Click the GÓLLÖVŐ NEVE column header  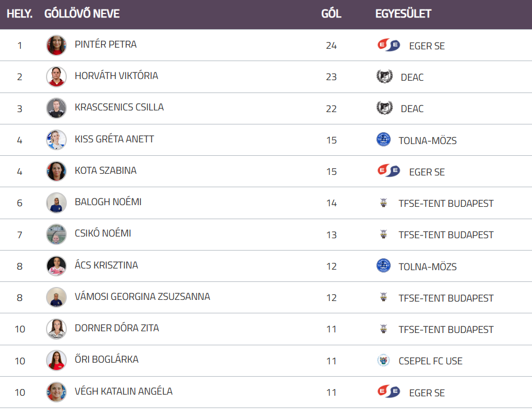pyautogui.click(x=82, y=14)
